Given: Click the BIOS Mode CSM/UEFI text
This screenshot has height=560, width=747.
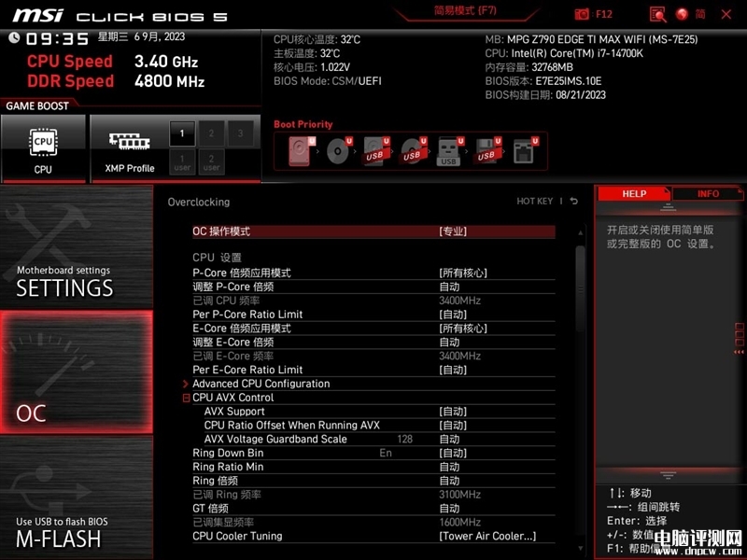Looking at the screenshot, I should pyautogui.click(x=328, y=81).
